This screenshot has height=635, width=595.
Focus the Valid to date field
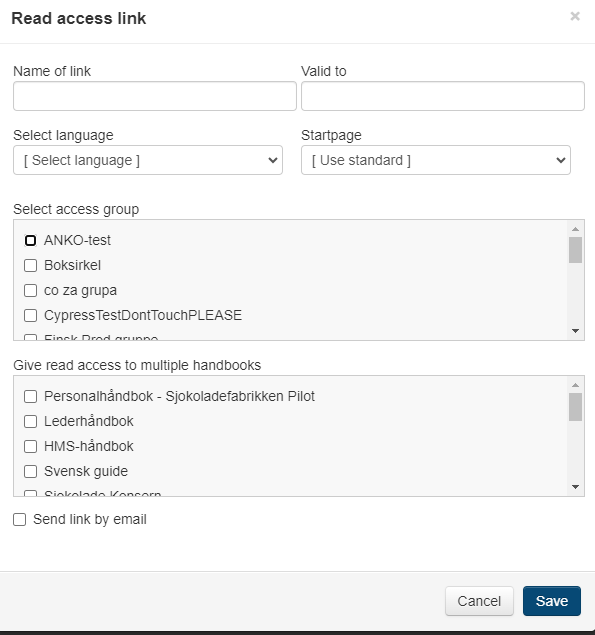[x=443, y=96]
